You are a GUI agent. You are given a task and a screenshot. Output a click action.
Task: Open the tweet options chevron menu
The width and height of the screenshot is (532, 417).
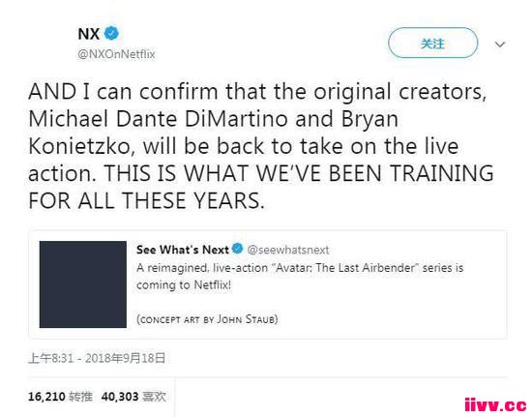pos(500,45)
